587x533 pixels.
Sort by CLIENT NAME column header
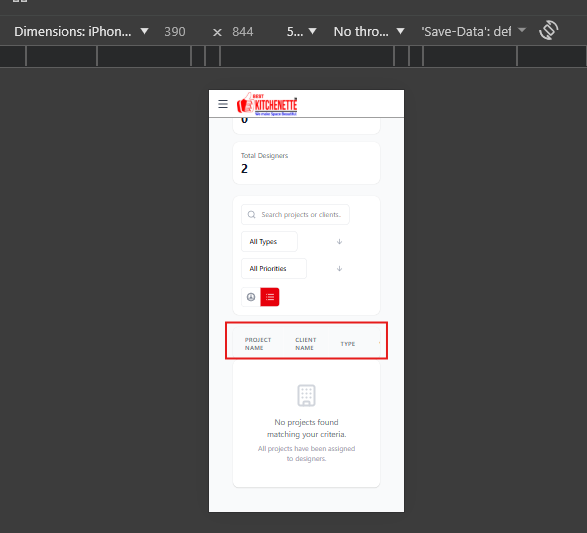tap(305, 344)
